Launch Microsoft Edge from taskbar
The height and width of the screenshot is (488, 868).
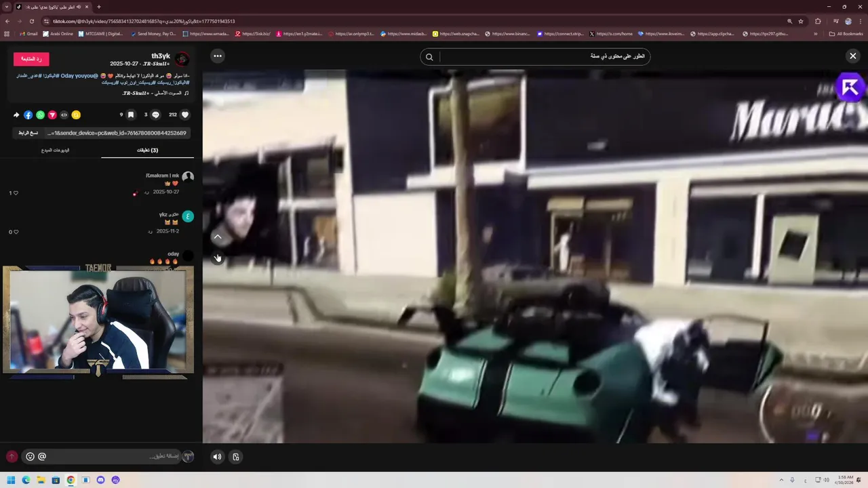tap(26, 480)
